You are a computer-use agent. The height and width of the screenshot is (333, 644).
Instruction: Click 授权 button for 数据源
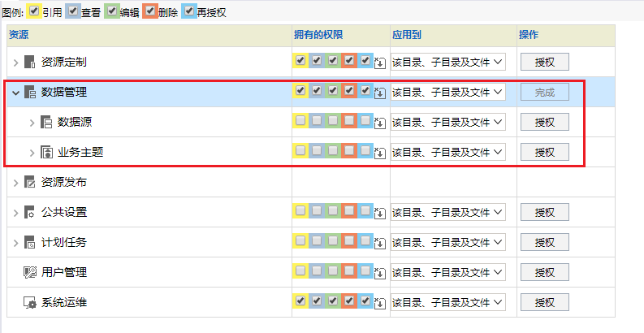tap(545, 122)
